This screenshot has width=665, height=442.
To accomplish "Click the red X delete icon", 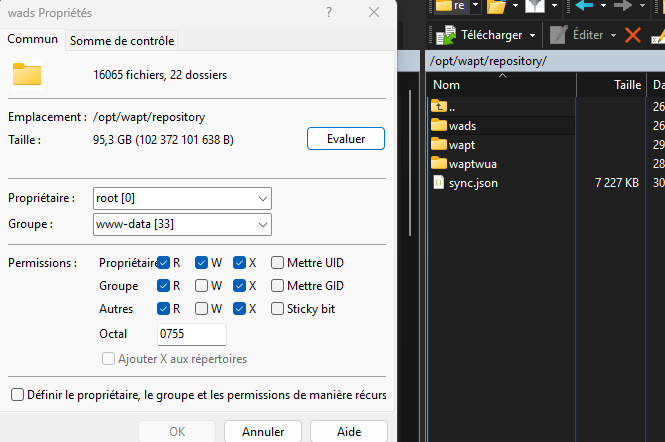I will tap(632, 35).
